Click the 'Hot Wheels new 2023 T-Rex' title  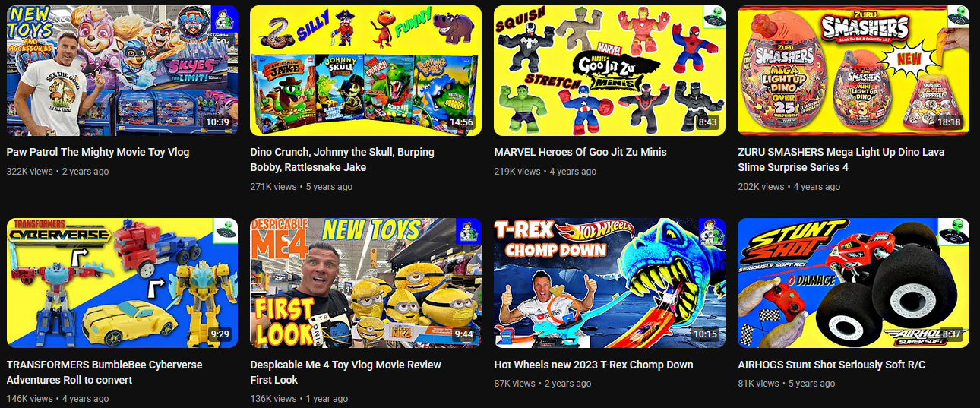[x=593, y=365]
